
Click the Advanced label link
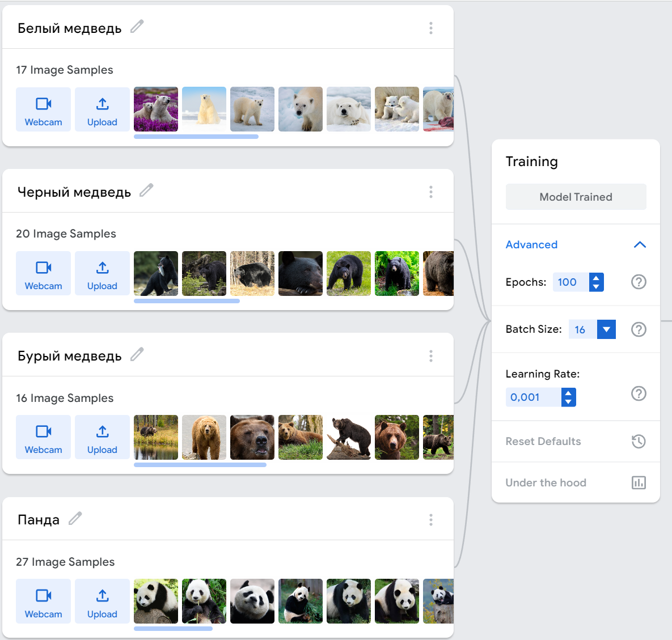531,244
